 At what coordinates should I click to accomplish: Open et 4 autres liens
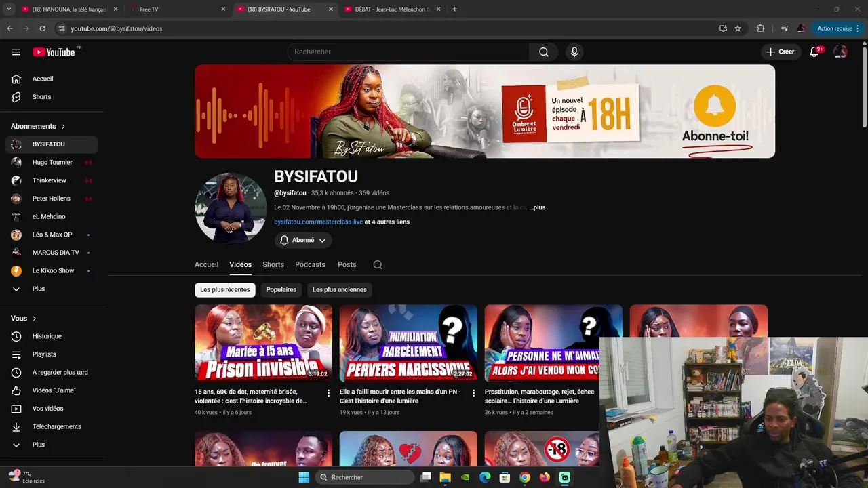click(387, 222)
